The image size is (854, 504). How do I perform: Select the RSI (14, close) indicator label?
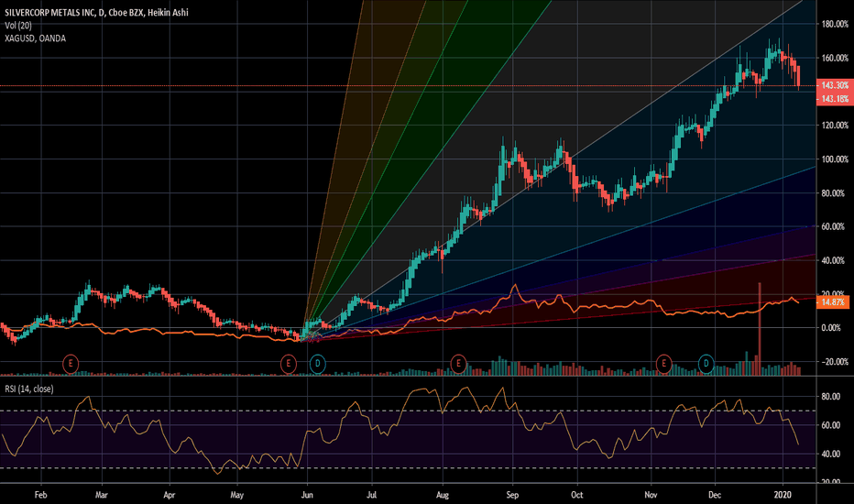point(29,389)
